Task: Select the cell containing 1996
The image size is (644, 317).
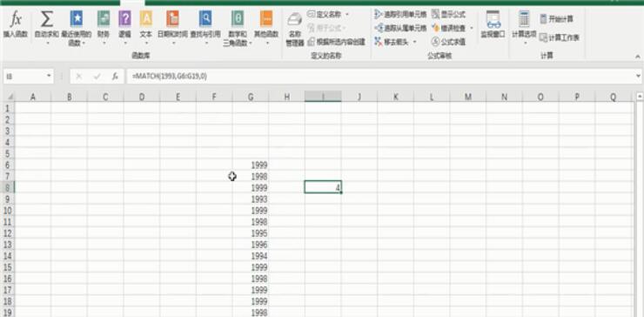Action: click(x=251, y=244)
